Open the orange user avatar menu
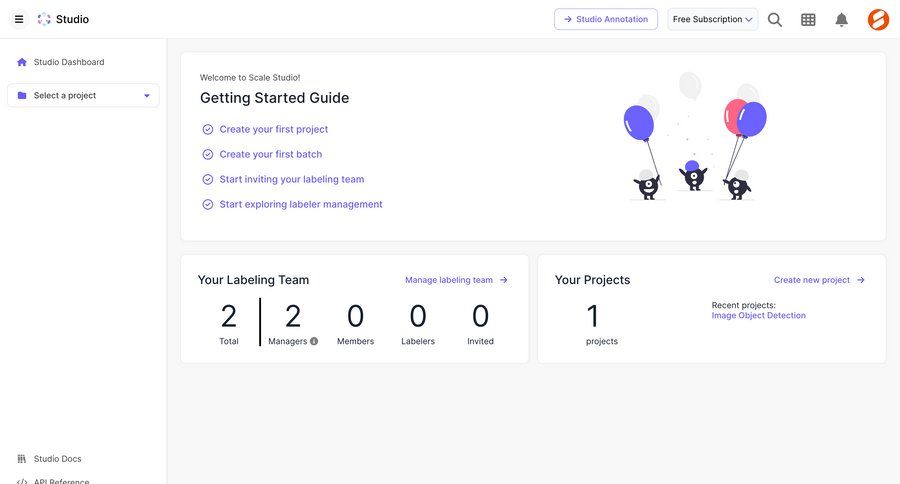Screen dimensions: 900x484 pos(878,20)
